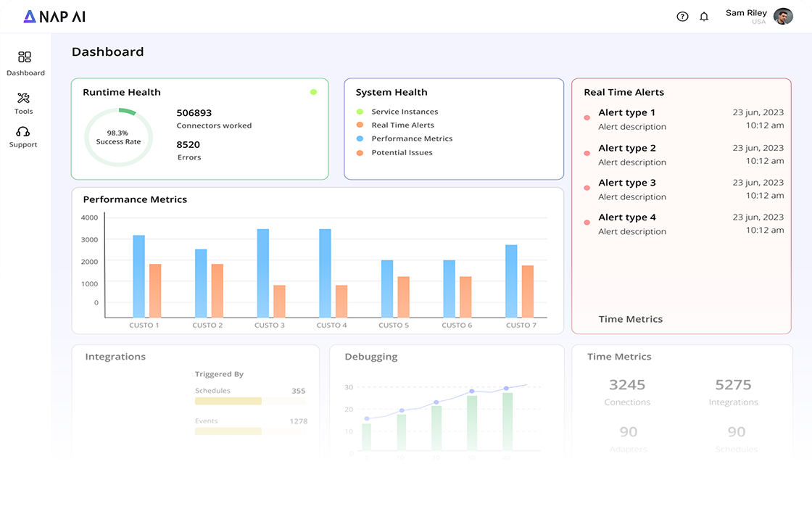Click the 90 Adapters metric
The image size is (812, 522).
[x=628, y=439]
